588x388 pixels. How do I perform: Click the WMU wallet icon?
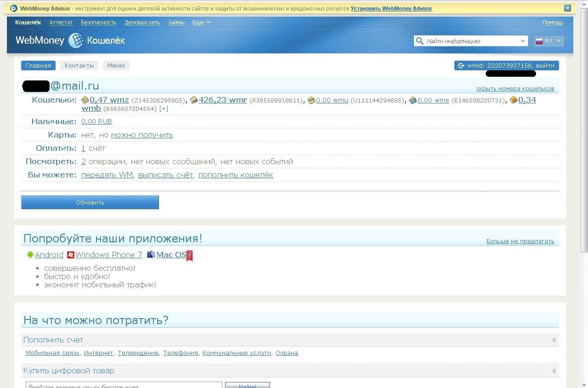tap(311, 100)
